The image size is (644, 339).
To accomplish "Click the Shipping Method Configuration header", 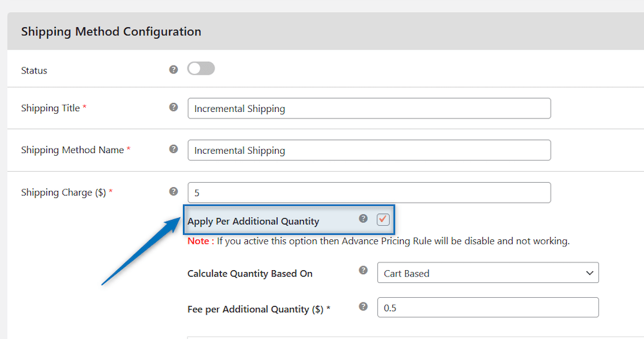I will pyautogui.click(x=111, y=32).
